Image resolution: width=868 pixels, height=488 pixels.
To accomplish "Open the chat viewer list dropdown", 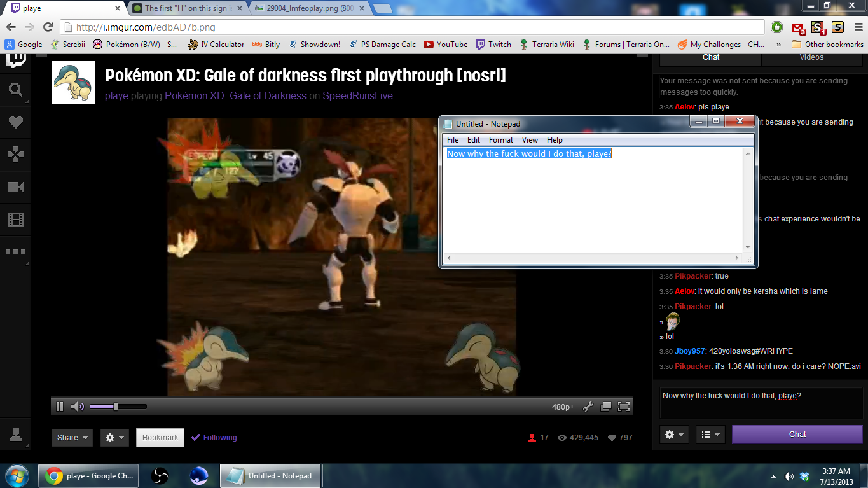I will pos(711,435).
